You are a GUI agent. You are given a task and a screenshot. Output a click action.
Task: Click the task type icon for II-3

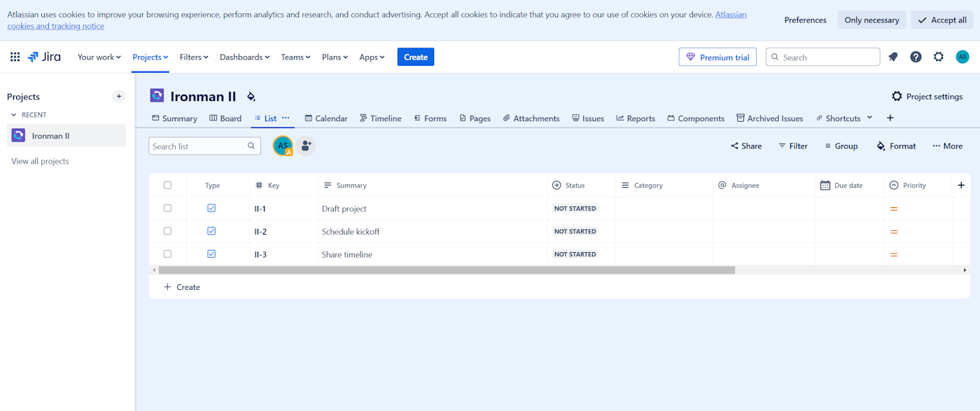click(x=211, y=254)
